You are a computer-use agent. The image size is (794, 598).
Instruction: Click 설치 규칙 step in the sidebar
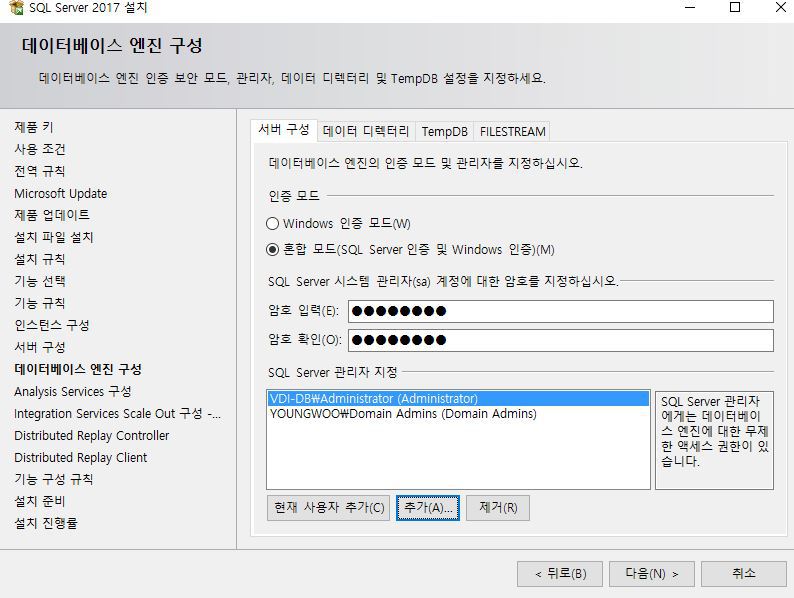click(x=40, y=259)
